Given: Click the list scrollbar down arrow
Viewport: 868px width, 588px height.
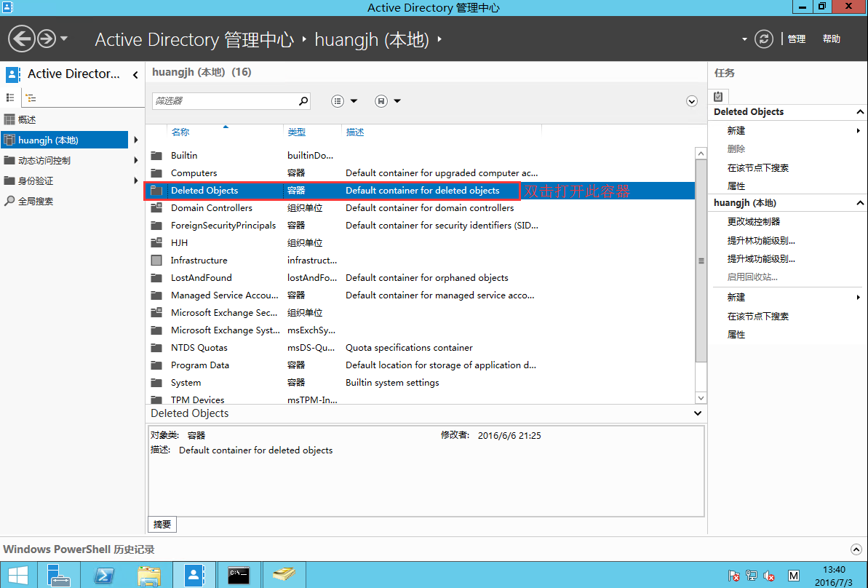Looking at the screenshot, I should 701,397.
